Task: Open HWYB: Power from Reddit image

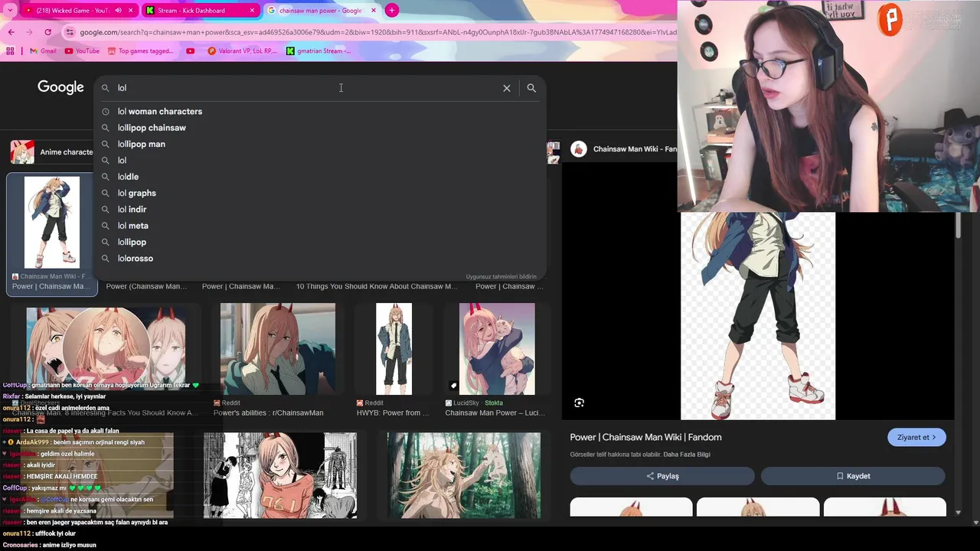Action: [394, 349]
